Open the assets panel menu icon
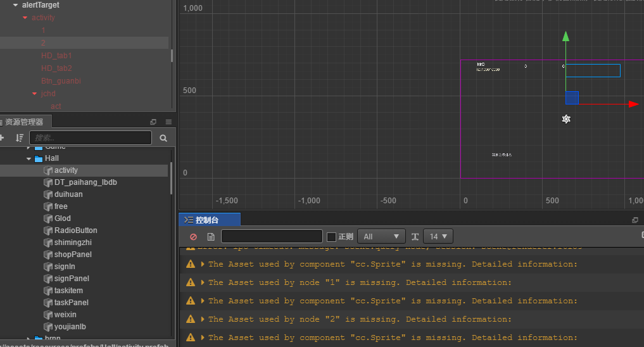 168,122
